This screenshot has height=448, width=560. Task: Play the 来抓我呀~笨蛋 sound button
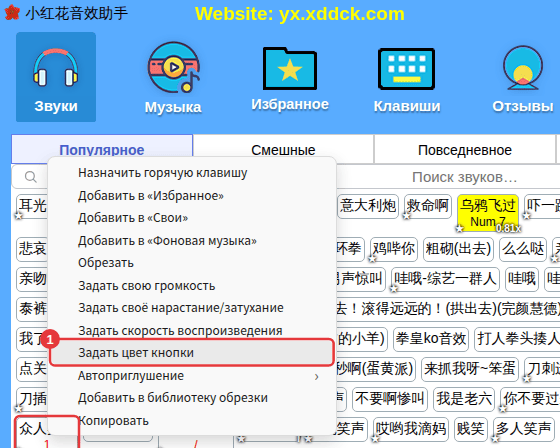[x=470, y=369]
